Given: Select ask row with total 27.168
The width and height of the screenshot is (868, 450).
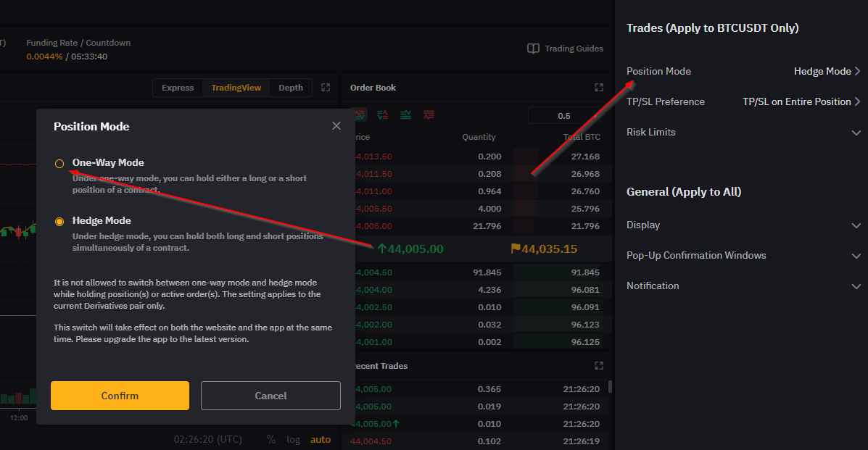Looking at the screenshot, I should tap(478, 157).
